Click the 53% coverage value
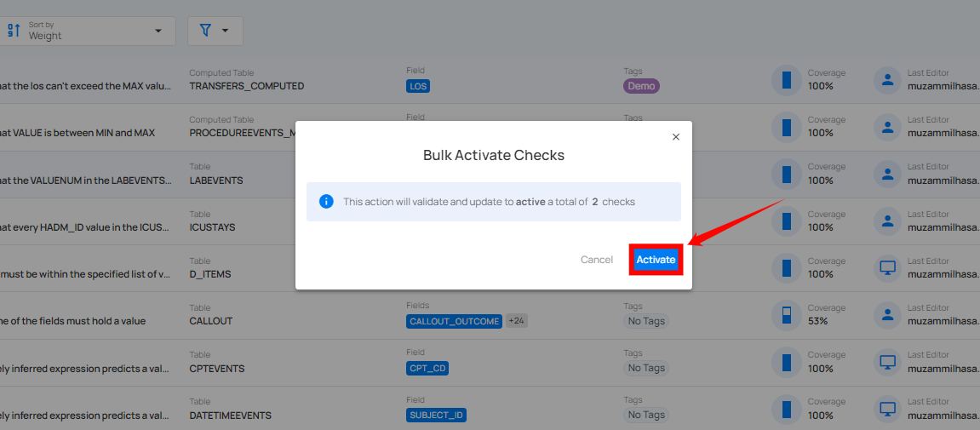The image size is (980, 430). click(817, 321)
